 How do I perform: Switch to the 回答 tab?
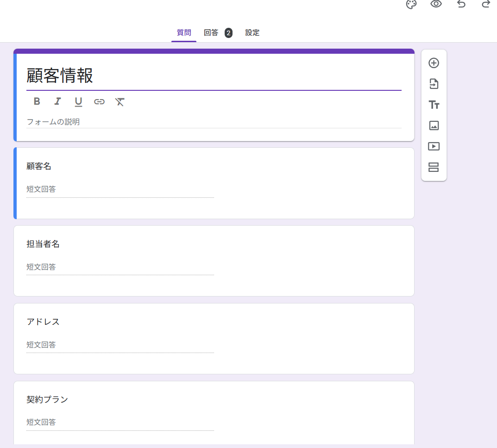[211, 33]
